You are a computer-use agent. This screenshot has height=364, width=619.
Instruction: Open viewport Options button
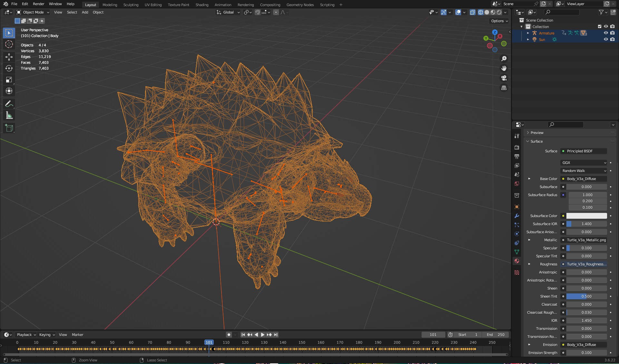499,21
